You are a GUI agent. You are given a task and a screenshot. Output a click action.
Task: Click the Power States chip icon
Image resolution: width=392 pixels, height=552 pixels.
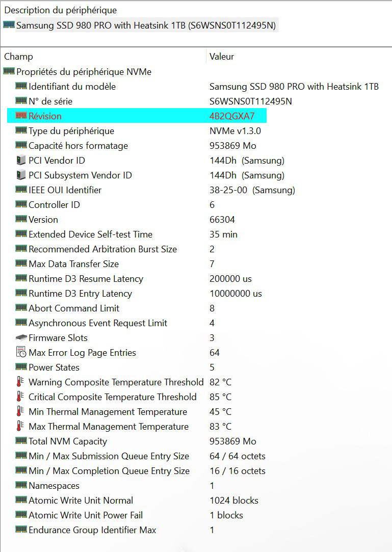click(x=21, y=367)
